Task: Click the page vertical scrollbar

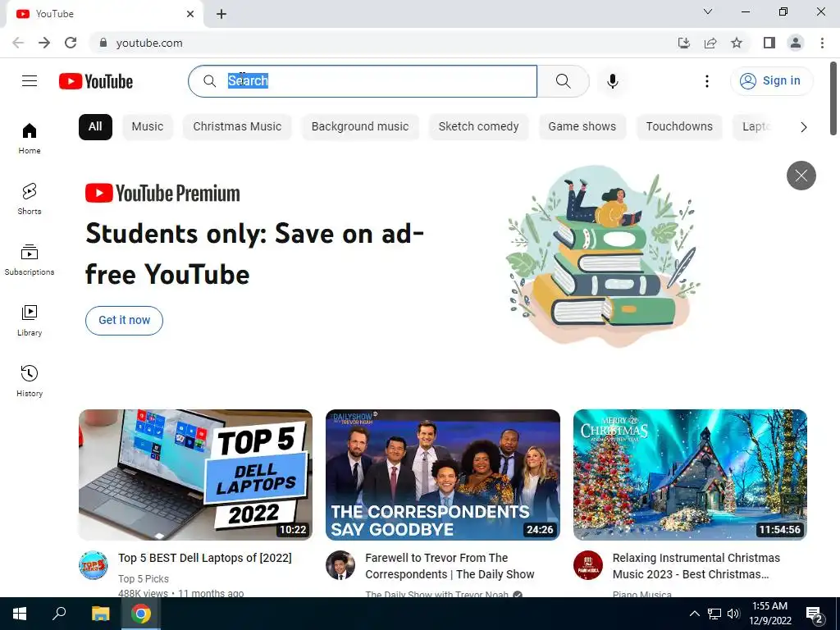Action: [x=833, y=99]
